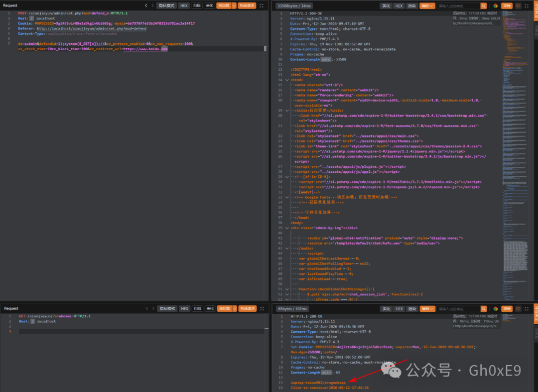This screenshot has height=392, width=538.
Task: Collapse the $.get block at line 52
Action: (x=287, y=294)
